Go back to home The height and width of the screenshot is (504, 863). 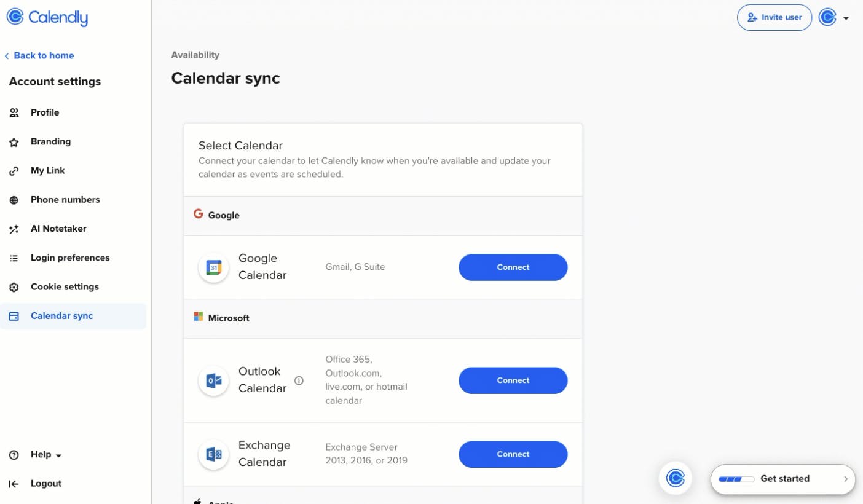(x=44, y=55)
